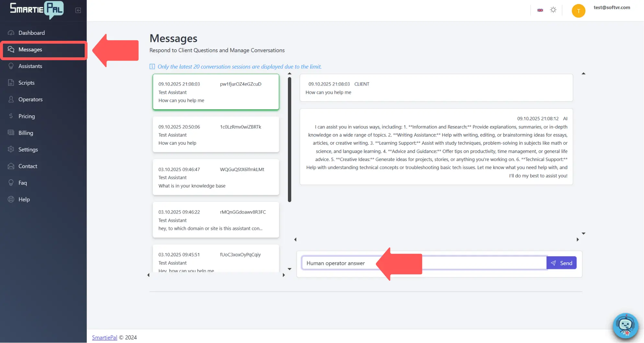Toggle light or dark theme with sun icon
Screen dimensions: 644x343
[x=553, y=10]
